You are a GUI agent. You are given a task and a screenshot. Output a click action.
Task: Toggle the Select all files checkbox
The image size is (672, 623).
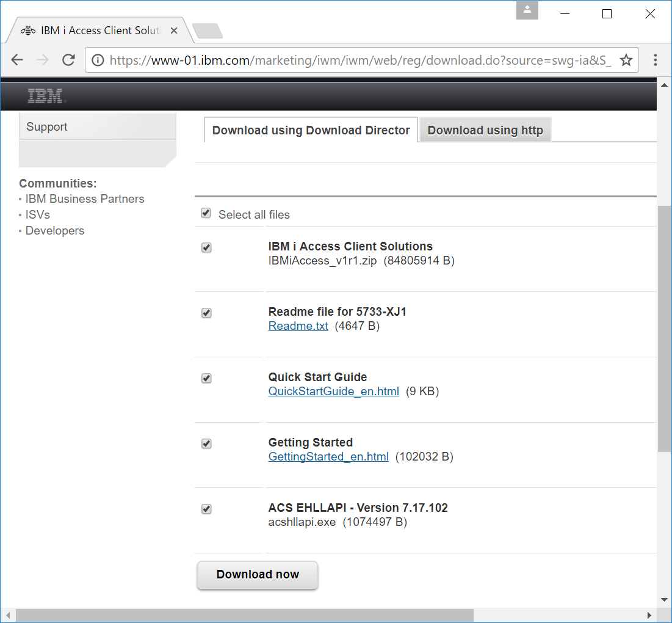206,213
